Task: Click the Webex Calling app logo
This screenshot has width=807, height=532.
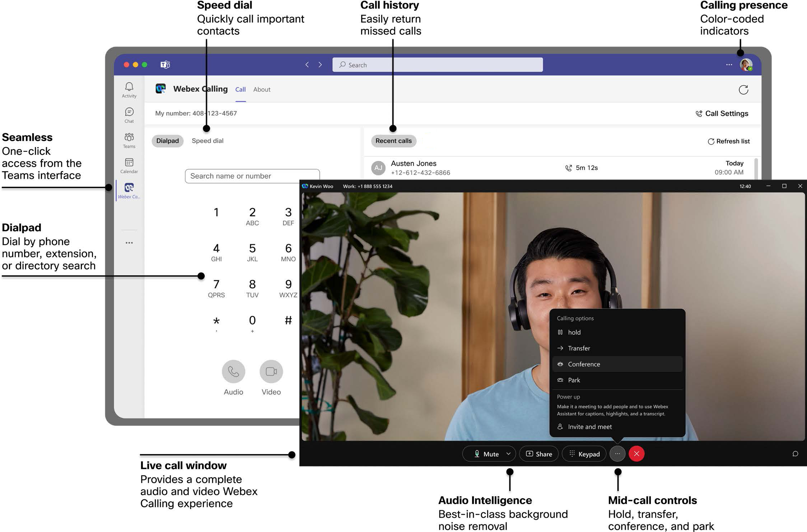Action: pos(160,89)
